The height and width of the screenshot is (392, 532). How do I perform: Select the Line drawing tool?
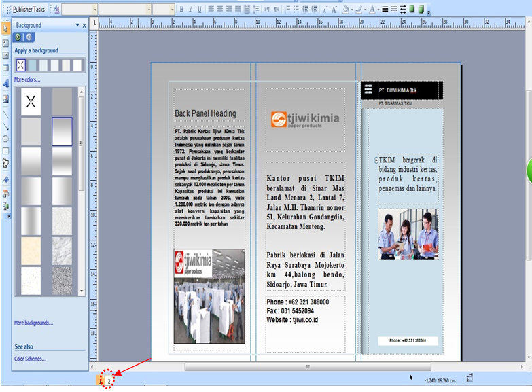pyautogui.click(x=5, y=114)
